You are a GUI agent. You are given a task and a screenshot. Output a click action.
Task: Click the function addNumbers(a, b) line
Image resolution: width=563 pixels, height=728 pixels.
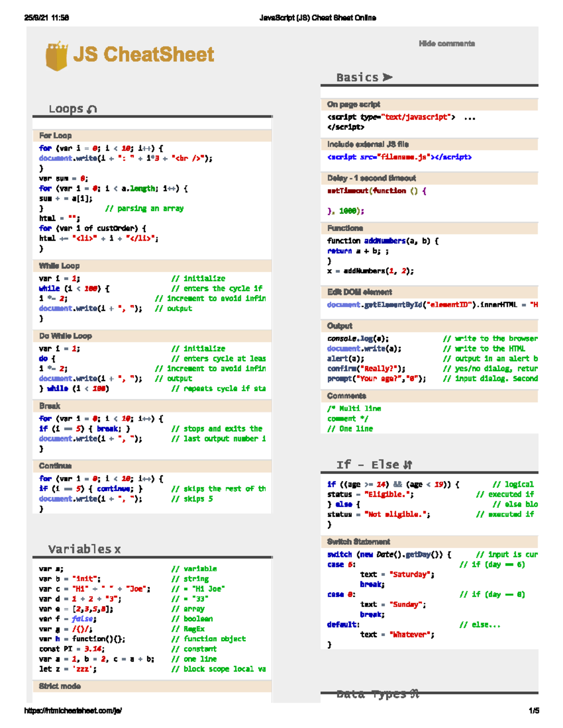[383, 241]
